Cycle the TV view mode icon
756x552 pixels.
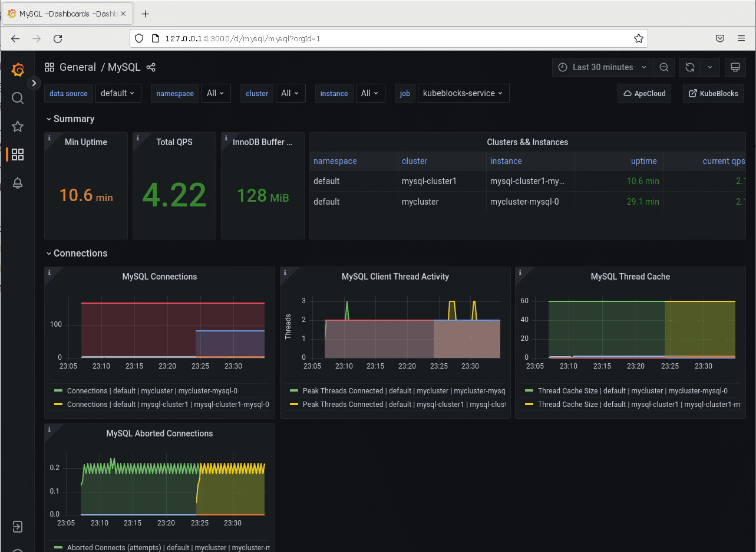click(x=735, y=67)
